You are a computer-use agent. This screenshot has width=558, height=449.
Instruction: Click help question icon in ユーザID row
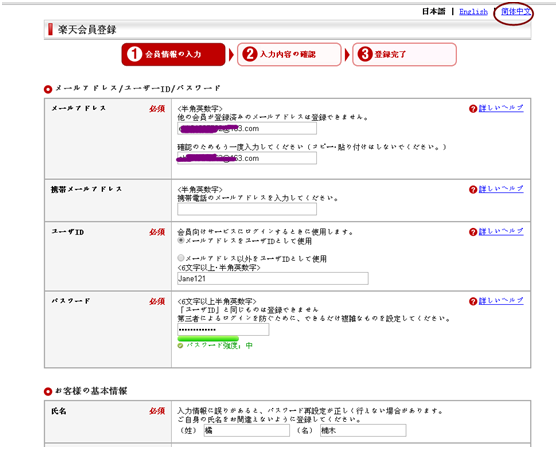pyautogui.click(x=473, y=232)
